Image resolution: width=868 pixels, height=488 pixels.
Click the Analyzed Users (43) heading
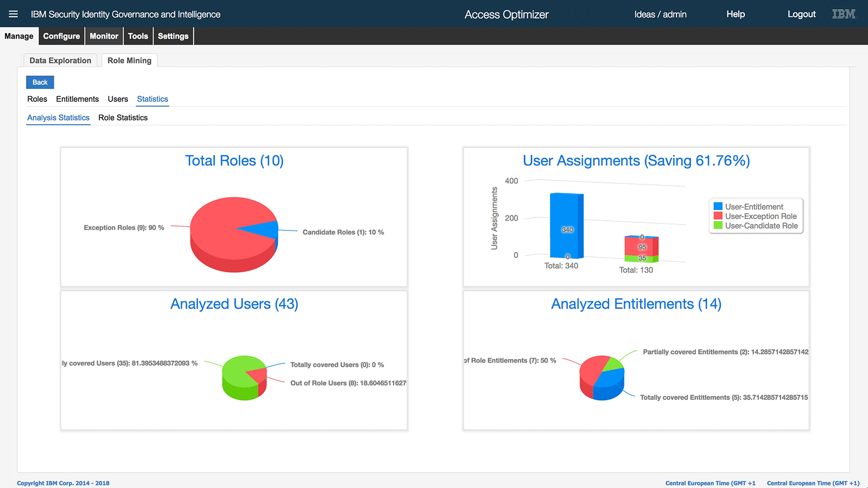(234, 304)
